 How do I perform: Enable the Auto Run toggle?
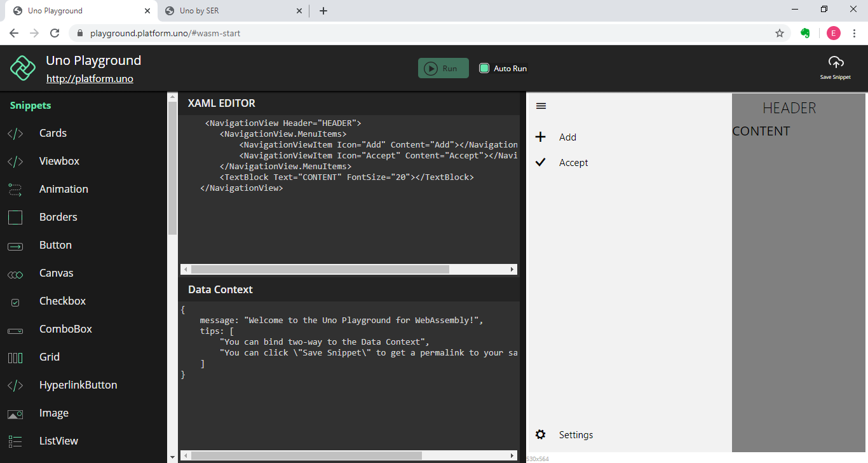click(484, 68)
